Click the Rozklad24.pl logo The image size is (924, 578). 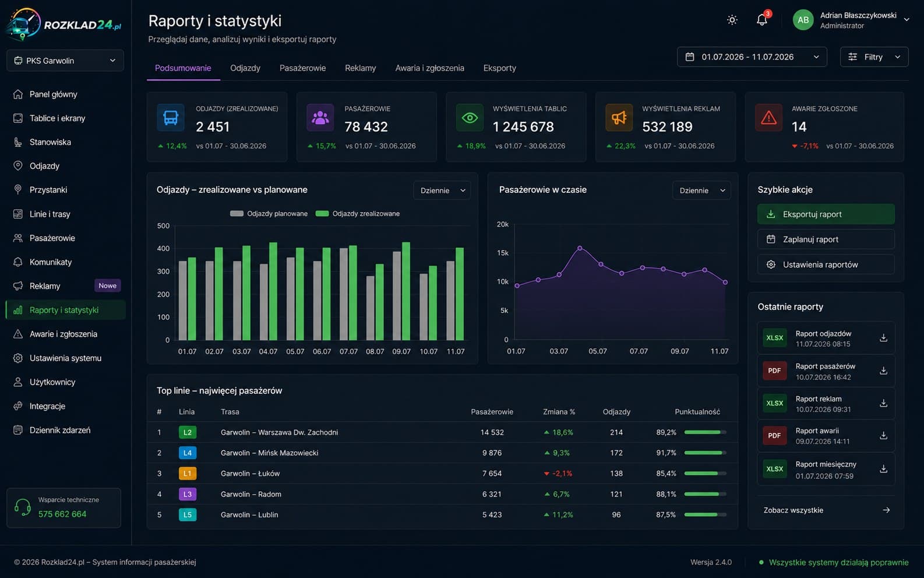[64, 24]
